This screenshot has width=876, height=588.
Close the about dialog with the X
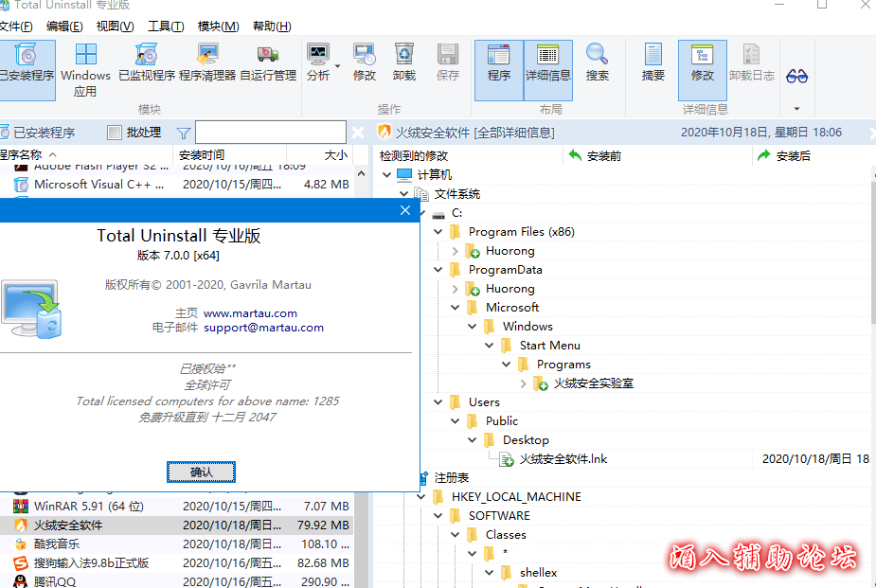click(405, 210)
